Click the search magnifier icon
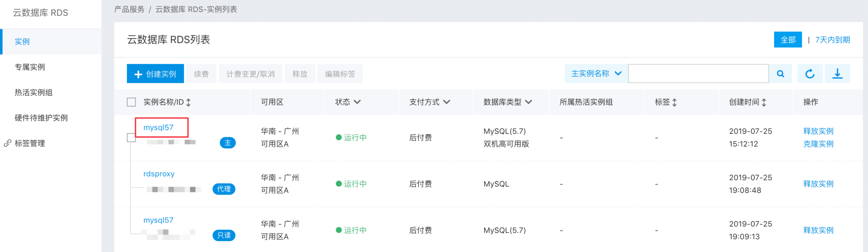Image resolution: width=868 pixels, height=252 pixels. pyautogui.click(x=780, y=74)
